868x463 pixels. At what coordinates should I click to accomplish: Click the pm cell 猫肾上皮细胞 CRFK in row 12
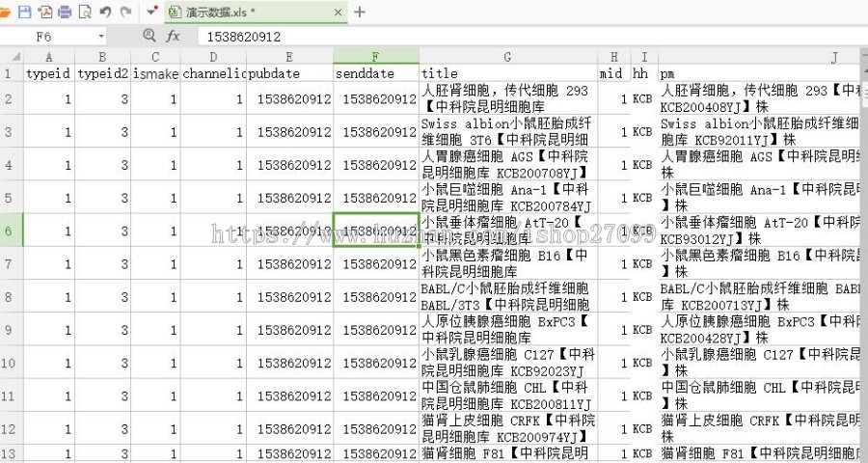tap(760, 428)
